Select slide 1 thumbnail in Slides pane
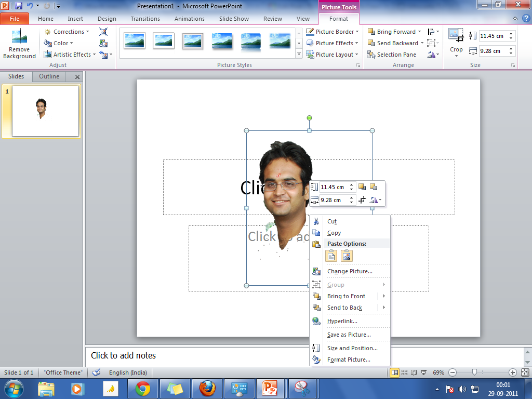The width and height of the screenshot is (532, 399). tap(45, 111)
